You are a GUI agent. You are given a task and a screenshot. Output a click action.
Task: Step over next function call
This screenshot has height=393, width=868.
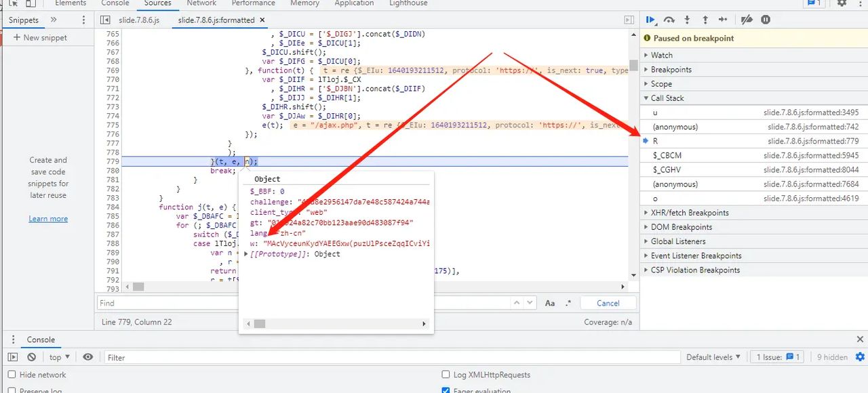[x=669, y=20]
